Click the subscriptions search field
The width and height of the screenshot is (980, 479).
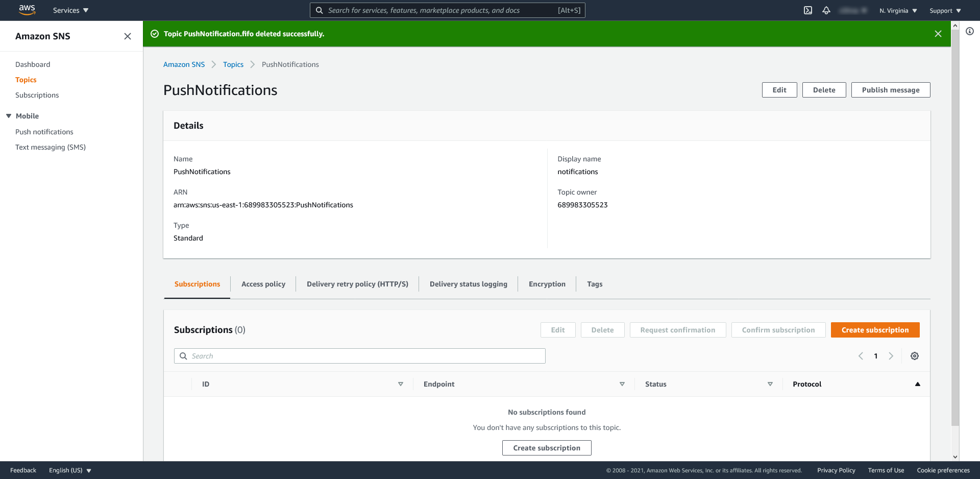pos(360,356)
